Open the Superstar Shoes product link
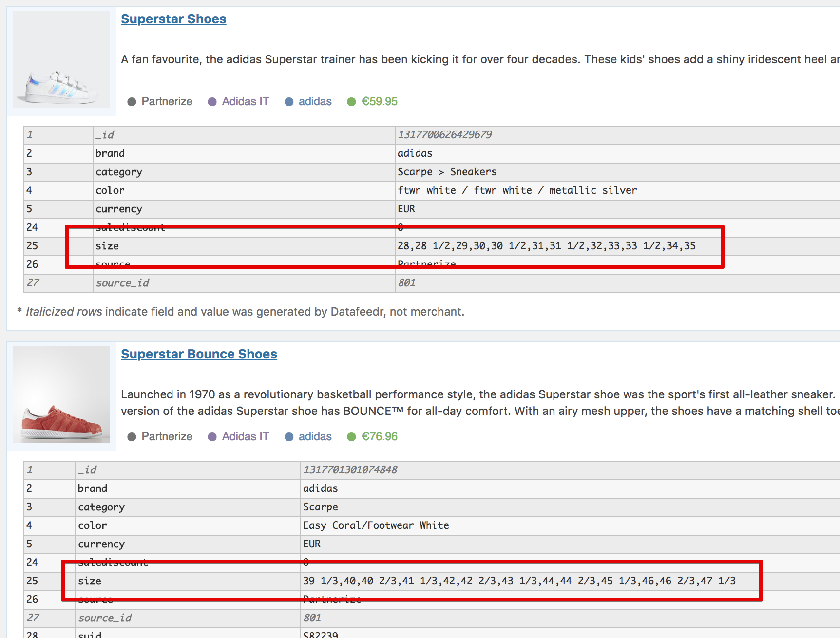 [173, 19]
